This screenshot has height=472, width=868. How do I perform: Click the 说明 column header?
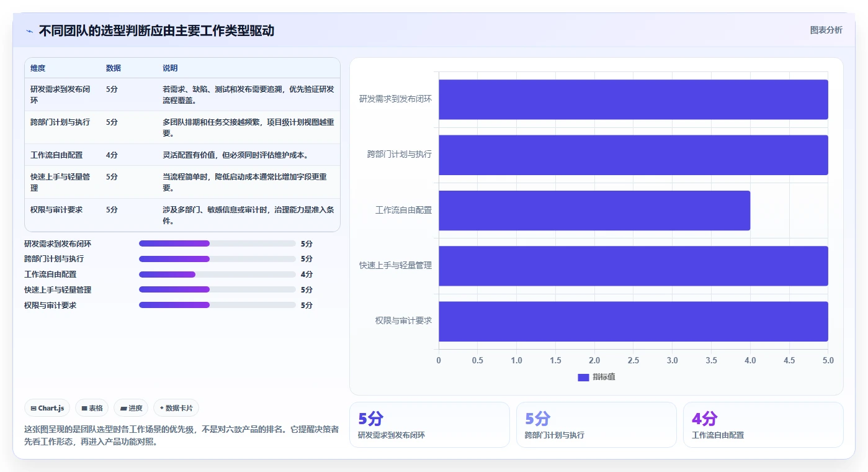(170, 68)
